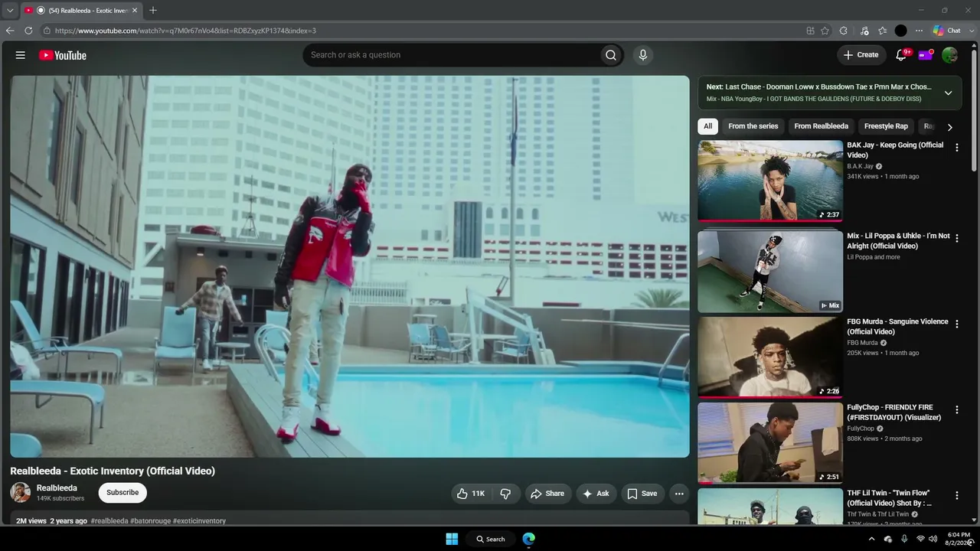Select the From Realbleeda chip
This screenshot has height=551, width=980.
point(822,126)
